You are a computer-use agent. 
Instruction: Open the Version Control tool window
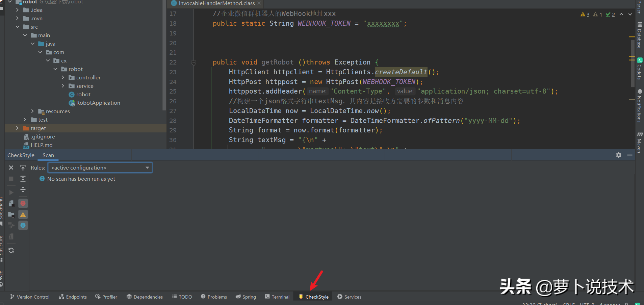click(x=30, y=297)
